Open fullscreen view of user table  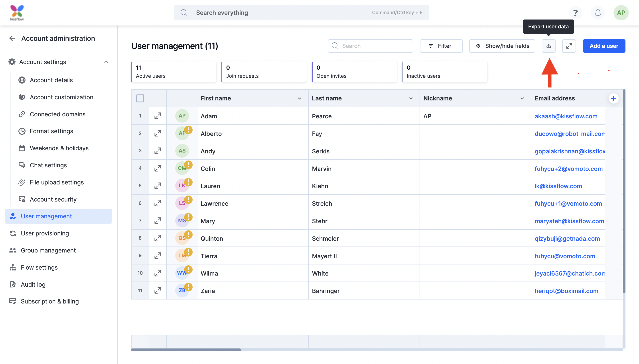pyautogui.click(x=569, y=46)
